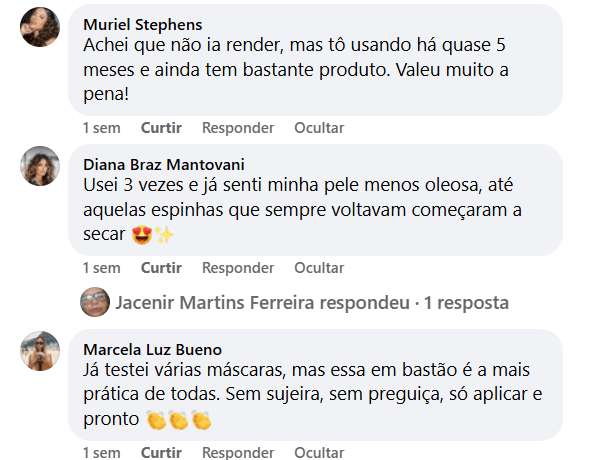This screenshot has width=613, height=460.
Task: Click the timestamp on Muriel's comment
Action: pyautogui.click(x=101, y=128)
